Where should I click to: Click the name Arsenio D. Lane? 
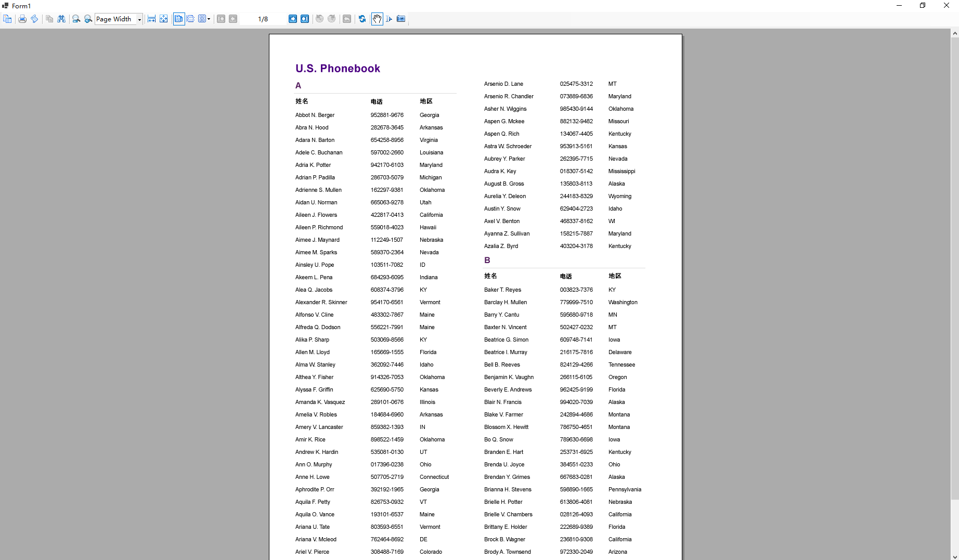(x=503, y=84)
